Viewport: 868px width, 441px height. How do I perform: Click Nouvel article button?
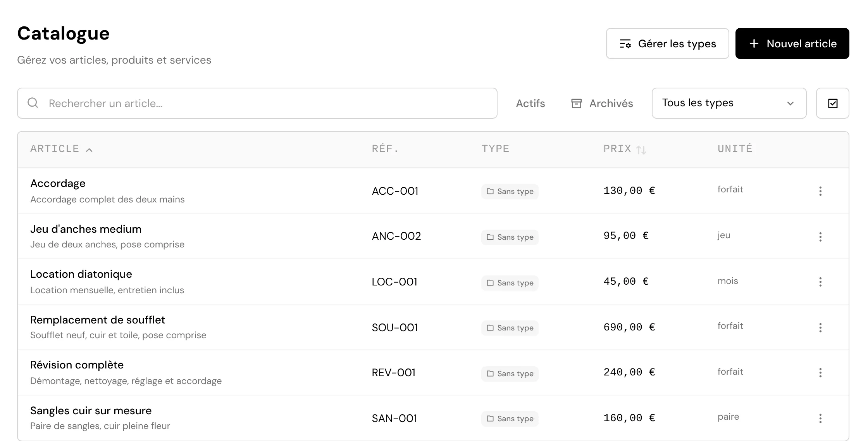click(x=792, y=43)
